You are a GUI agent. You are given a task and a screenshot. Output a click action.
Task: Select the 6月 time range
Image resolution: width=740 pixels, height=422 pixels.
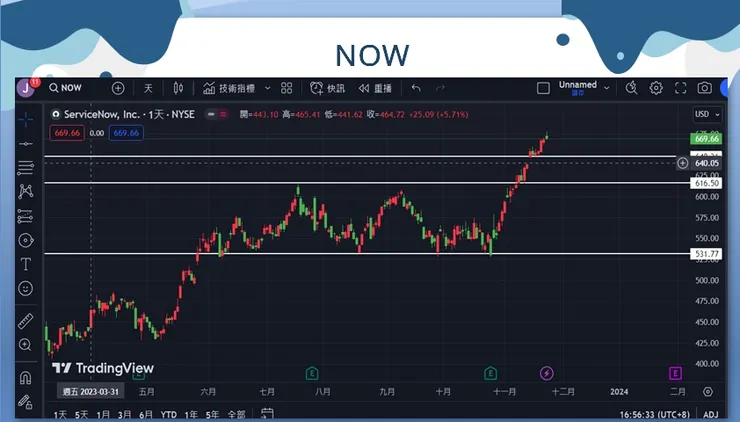(146, 414)
